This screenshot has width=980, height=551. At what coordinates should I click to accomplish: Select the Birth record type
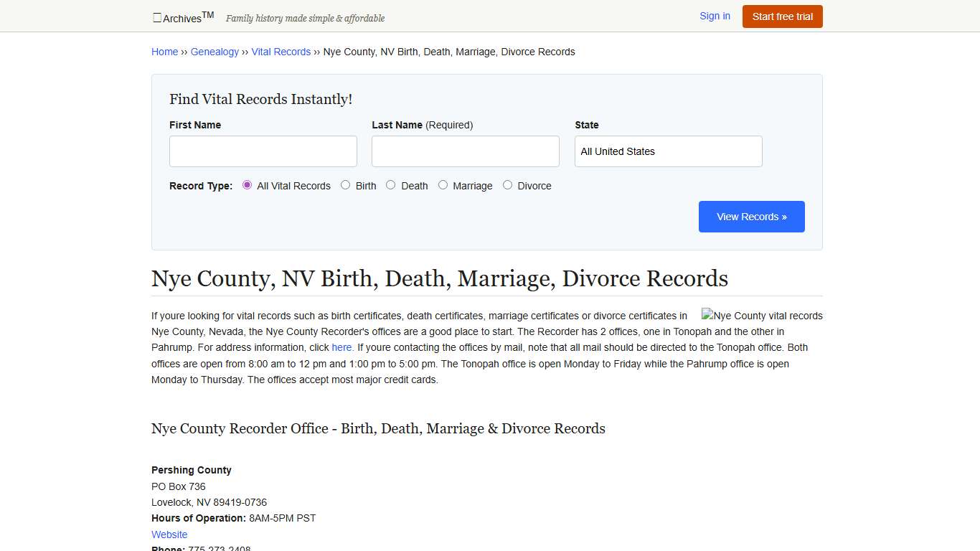tap(345, 184)
